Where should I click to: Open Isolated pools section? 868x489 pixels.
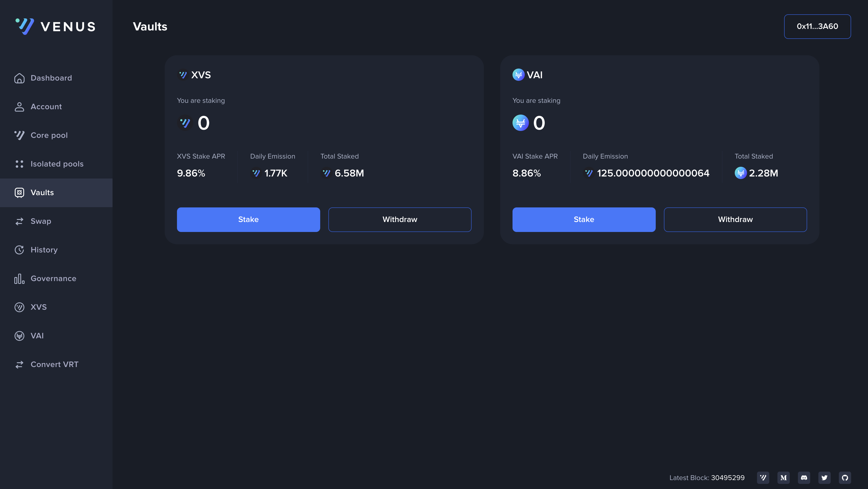57,164
